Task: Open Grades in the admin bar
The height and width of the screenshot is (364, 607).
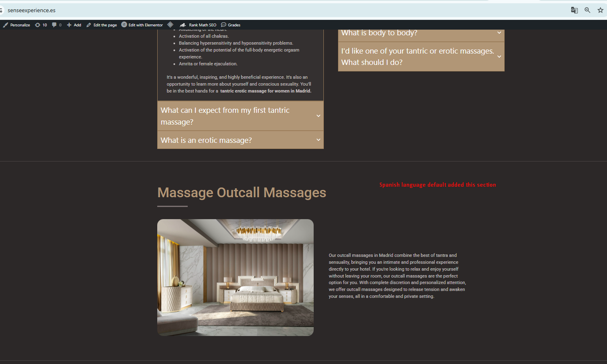Action: point(230,25)
